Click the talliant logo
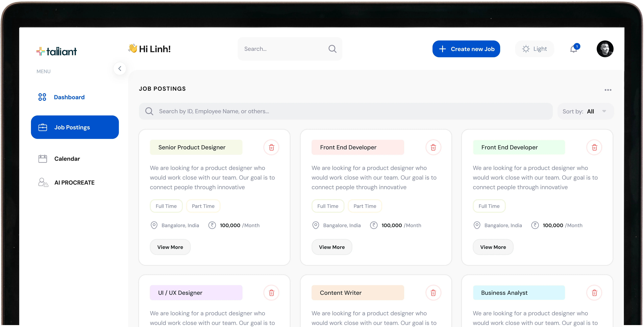This screenshot has width=644, height=327. point(56,51)
